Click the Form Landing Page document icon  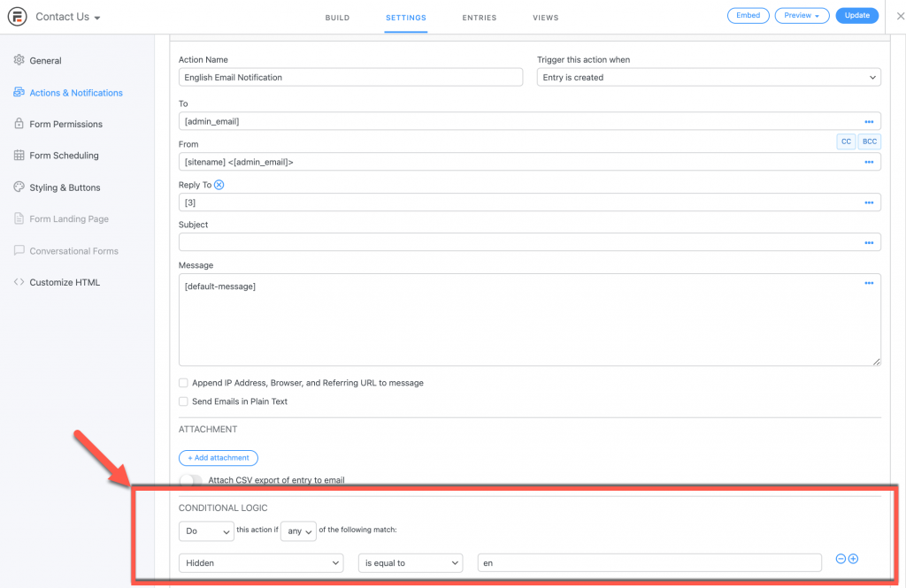[19, 219]
